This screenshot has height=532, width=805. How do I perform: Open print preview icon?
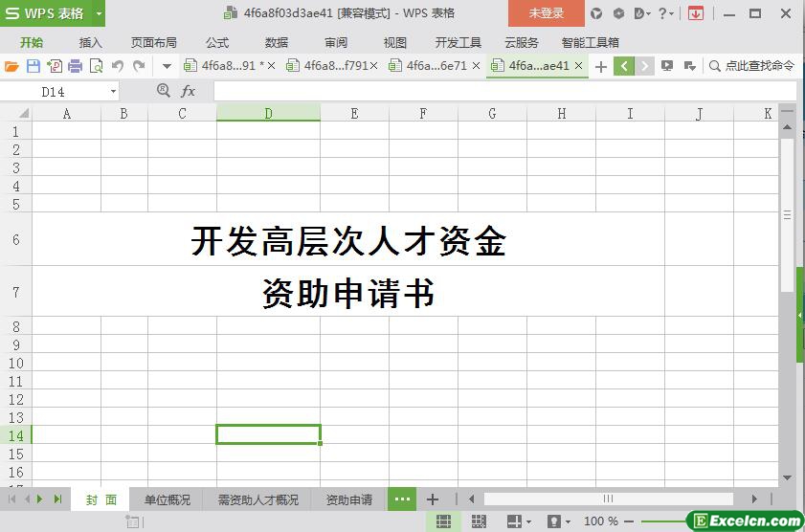point(97,66)
